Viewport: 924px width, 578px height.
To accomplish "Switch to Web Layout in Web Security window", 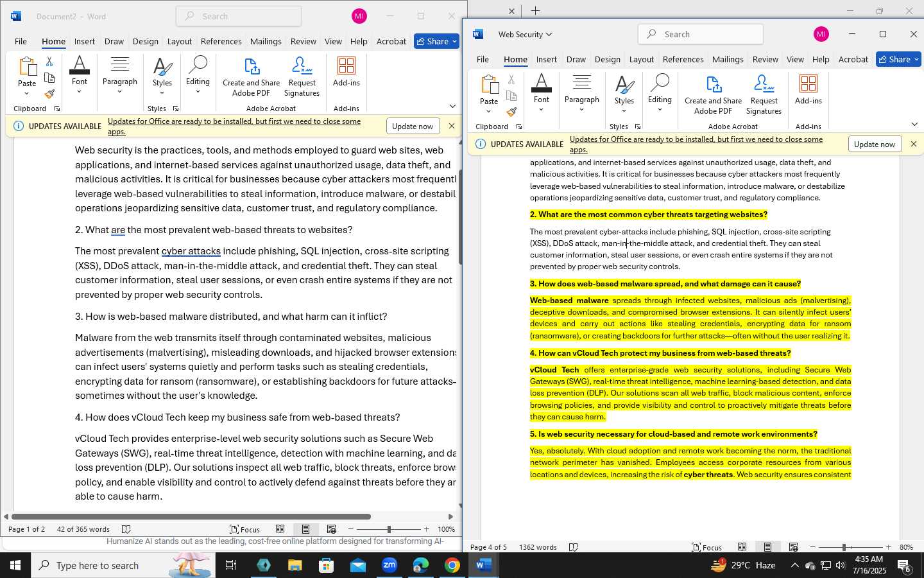I will pyautogui.click(x=793, y=547).
